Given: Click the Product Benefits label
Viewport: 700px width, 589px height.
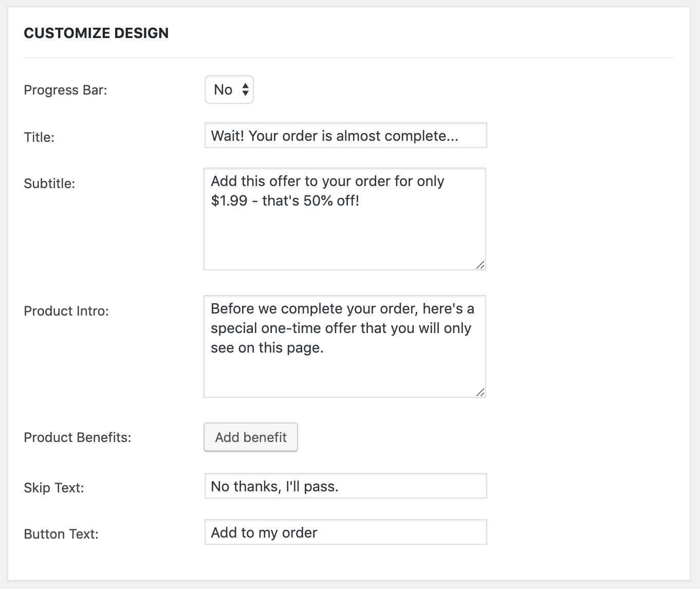Looking at the screenshot, I should point(77,437).
